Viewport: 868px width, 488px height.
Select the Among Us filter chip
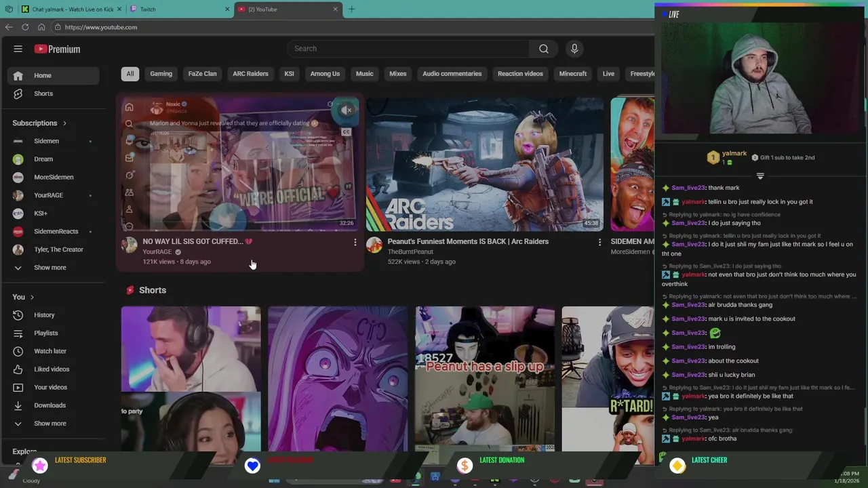[325, 74]
